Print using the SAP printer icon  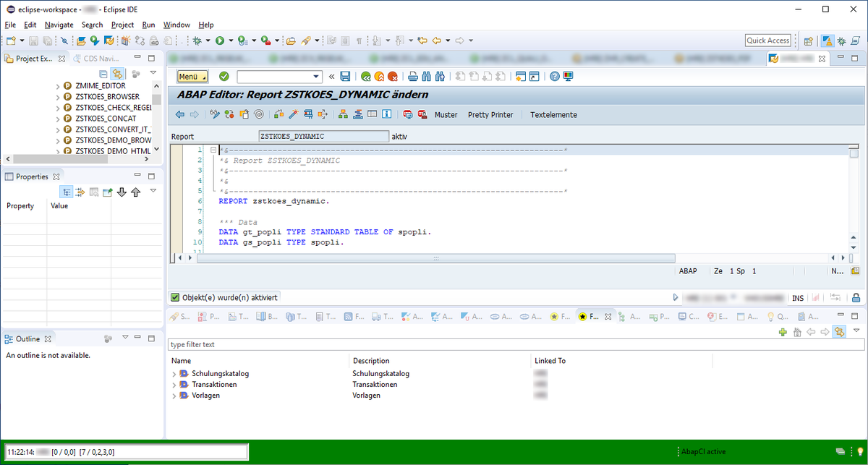pyautogui.click(x=413, y=77)
